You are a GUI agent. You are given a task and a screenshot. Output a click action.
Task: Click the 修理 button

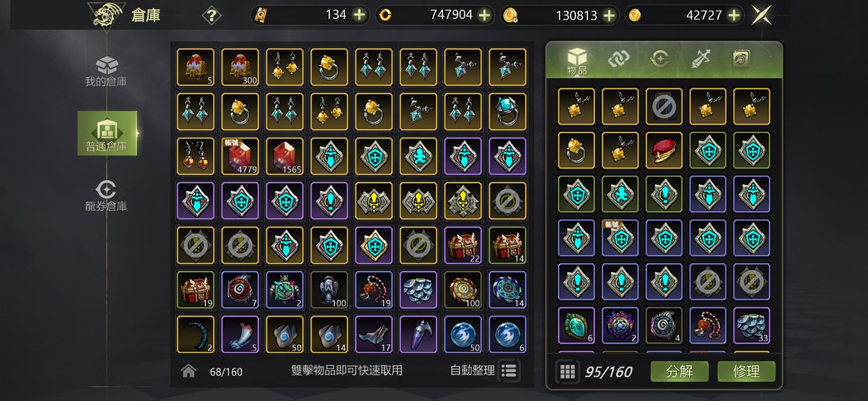pyautogui.click(x=746, y=371)
